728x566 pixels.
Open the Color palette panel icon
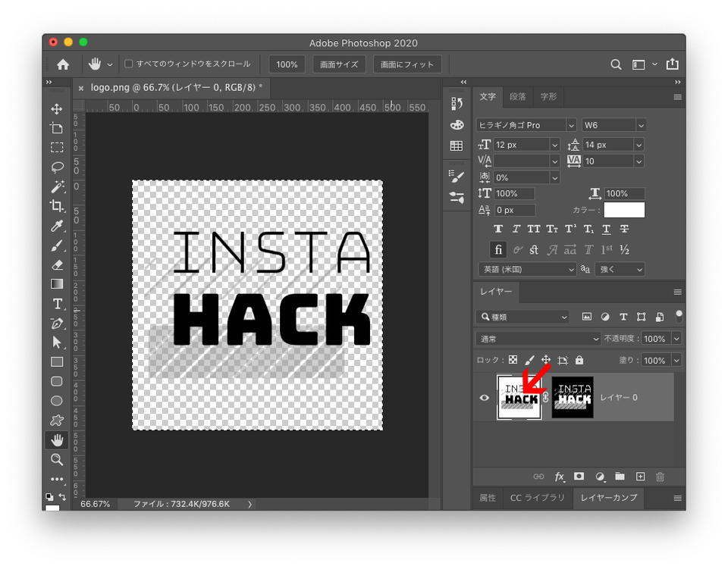457,125
